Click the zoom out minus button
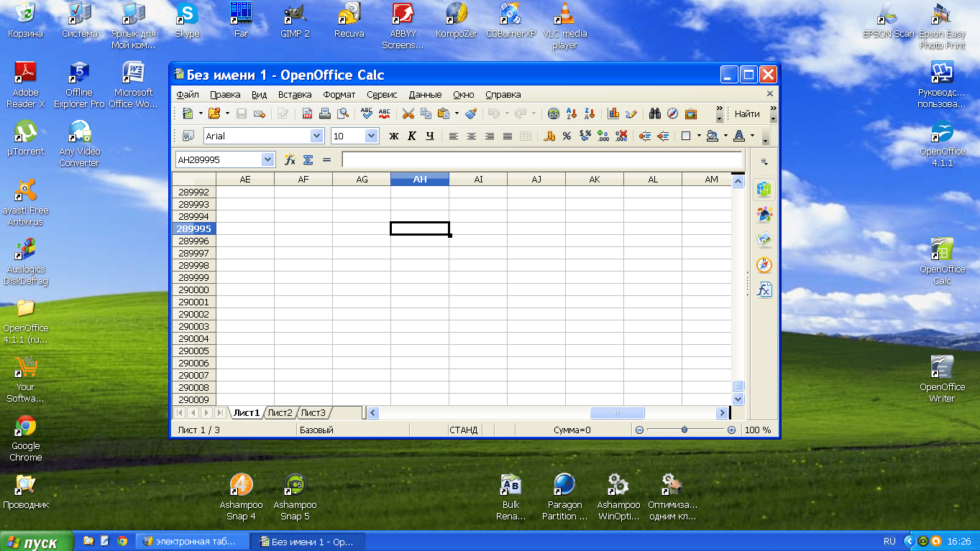The image size is (980, 551). [x=639, y=430]
